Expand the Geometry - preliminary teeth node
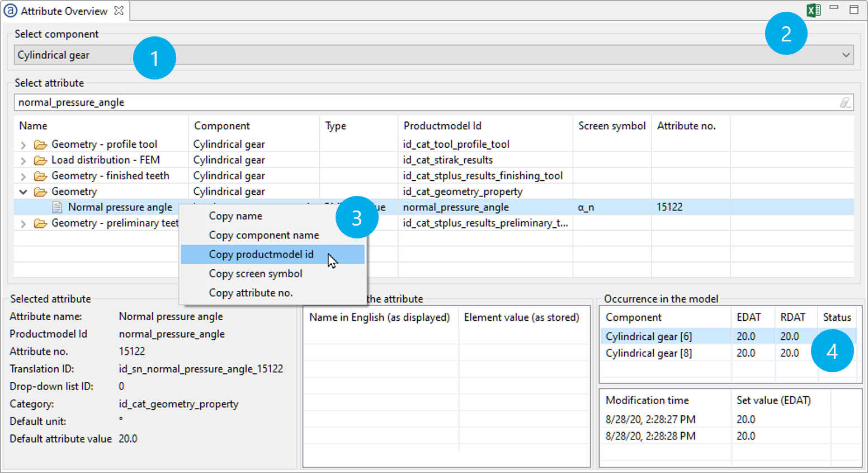868x473 pixels. pos(23,224)
